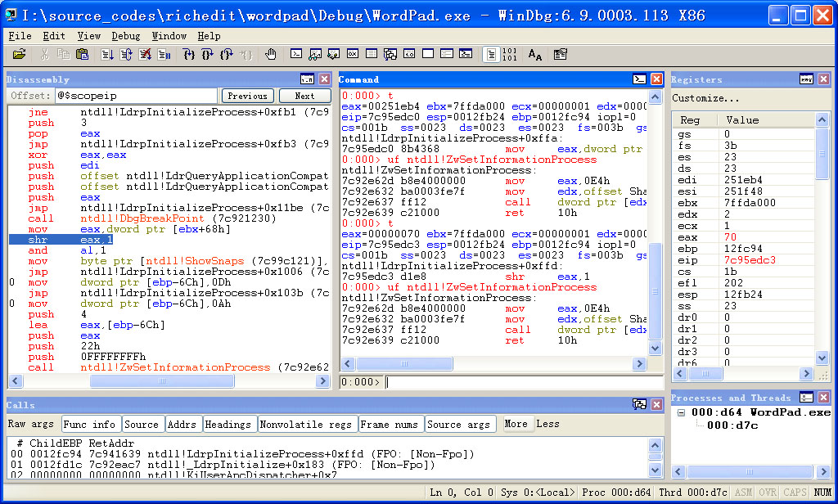The image size is (838, 504).
Task: Toggle Addrs in Calls panel
Action: tap(182, 424)
